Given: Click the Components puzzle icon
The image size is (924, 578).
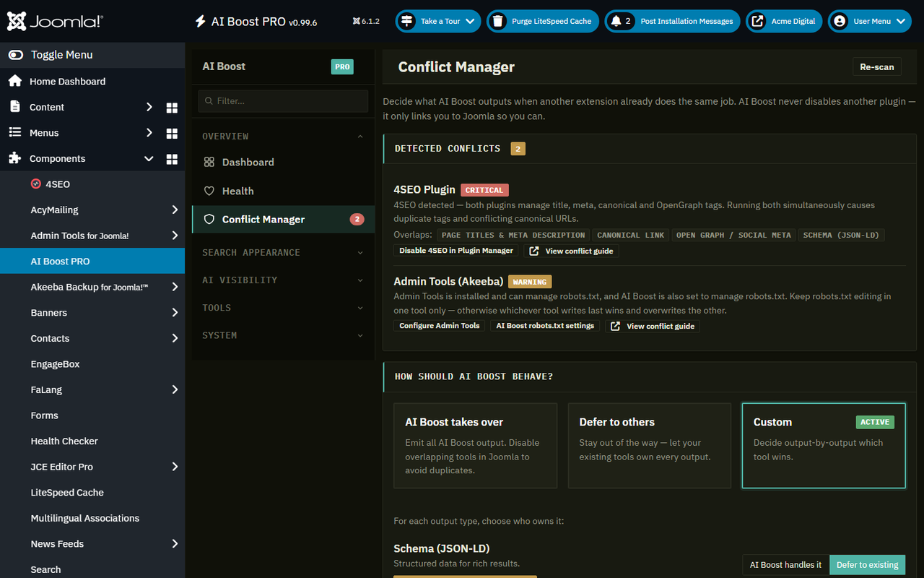Looking at the screenshot, I should coord(14,158).
